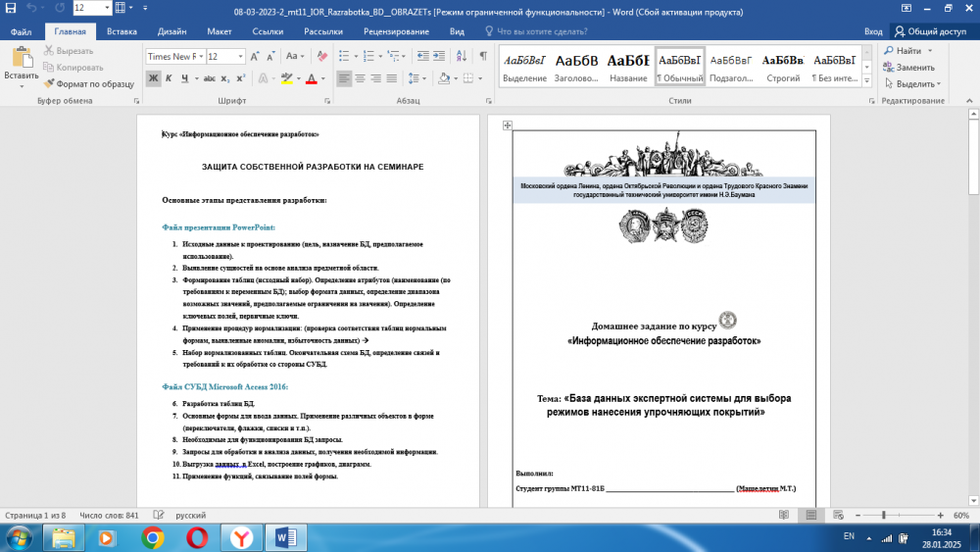Toggle Italic formatting button
980x552 pixels.
[171, 78]
